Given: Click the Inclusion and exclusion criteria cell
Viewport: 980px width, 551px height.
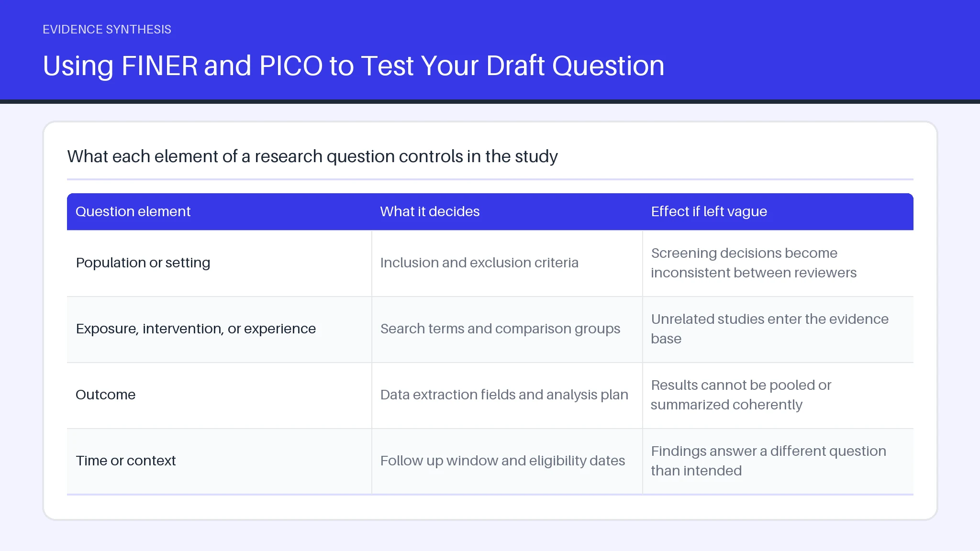Looking at the screenshot, I should (507, 263).
